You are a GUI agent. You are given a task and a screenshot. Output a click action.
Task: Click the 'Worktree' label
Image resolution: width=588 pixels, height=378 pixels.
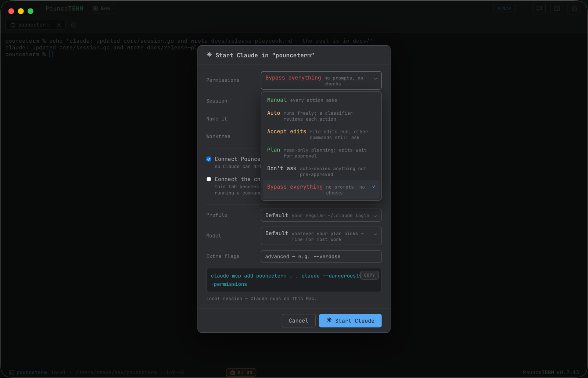click(218, 136)
